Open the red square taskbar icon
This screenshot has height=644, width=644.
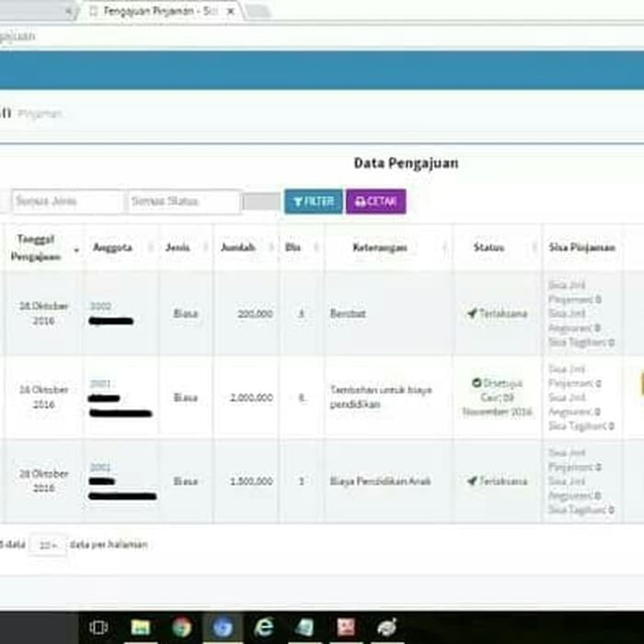point(346,627)
